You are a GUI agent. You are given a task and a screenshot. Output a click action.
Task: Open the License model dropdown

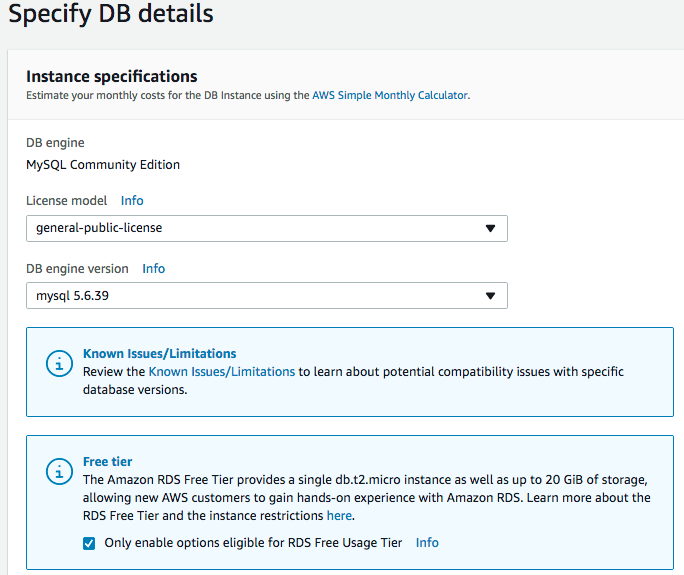pyautogui.click(x=267, y=228)
